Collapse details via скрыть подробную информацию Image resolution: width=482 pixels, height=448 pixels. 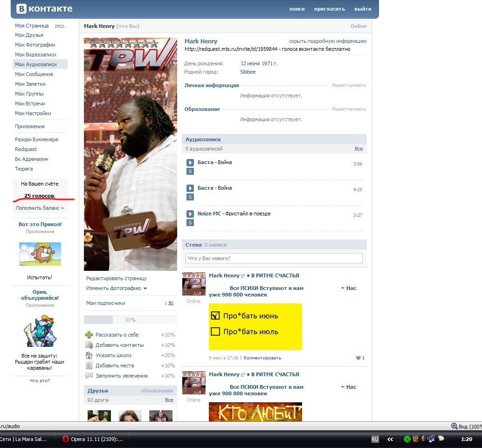click(x=328, y=41)
